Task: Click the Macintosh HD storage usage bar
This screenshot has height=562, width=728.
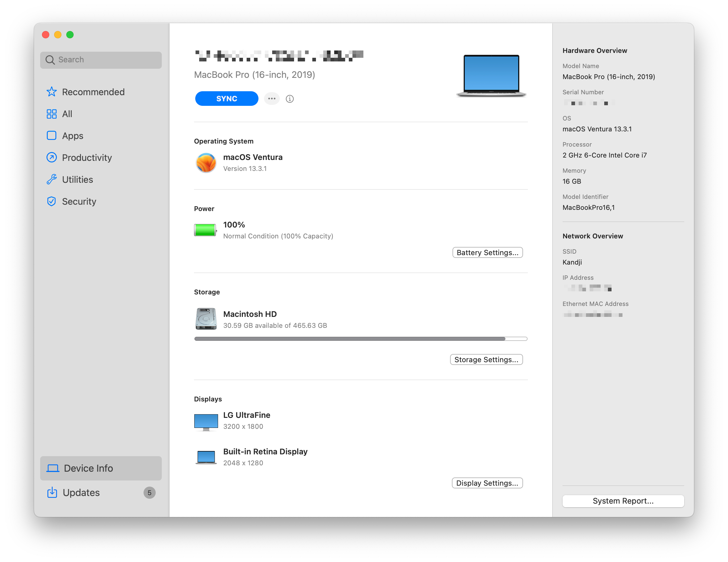Action: (x=360, y=339)
